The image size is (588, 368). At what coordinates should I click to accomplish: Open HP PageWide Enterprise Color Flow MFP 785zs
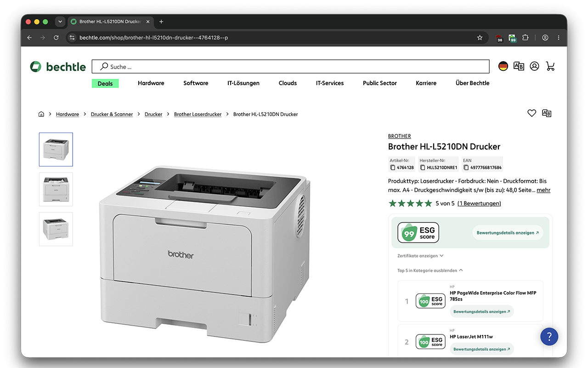493,296
